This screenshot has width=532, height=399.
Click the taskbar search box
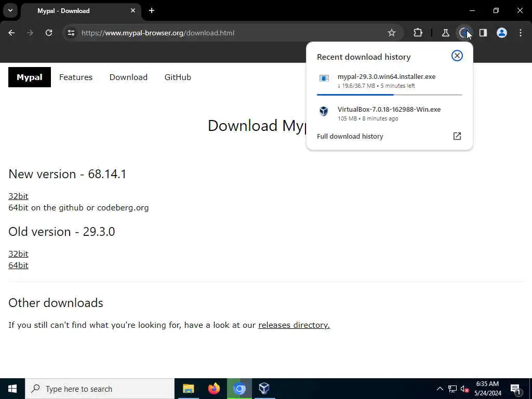(x=100, y=389)
